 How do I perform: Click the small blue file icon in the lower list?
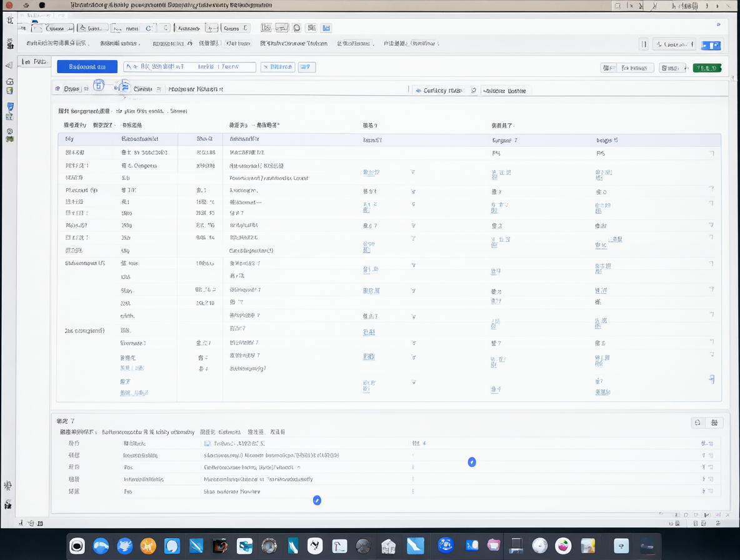point(207,444)
